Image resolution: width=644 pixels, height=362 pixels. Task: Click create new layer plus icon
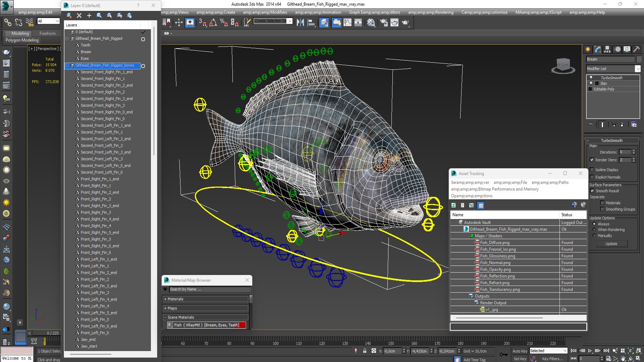coord(89,15)
